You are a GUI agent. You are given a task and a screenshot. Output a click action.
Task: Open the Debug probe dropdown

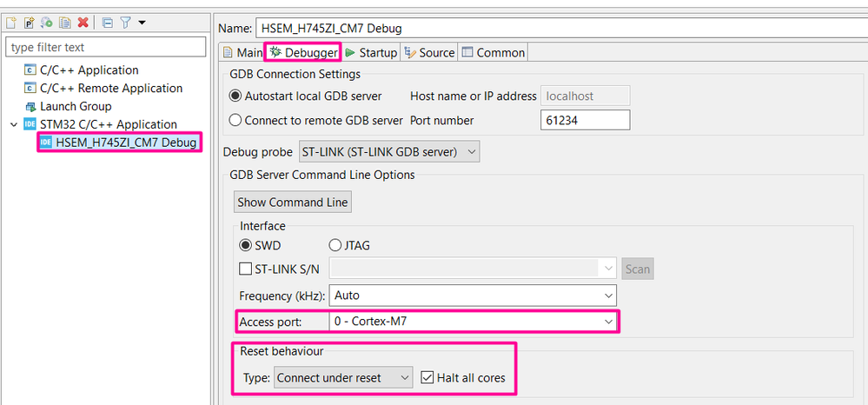tap(389, 152)
